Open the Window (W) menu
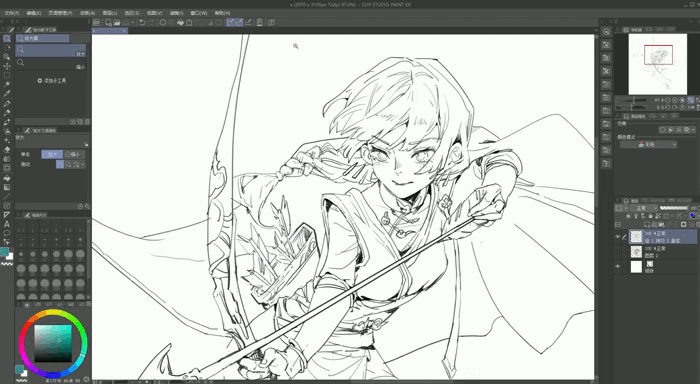The image size is (700, 384). pyautogui.click(x=199, y=13)
